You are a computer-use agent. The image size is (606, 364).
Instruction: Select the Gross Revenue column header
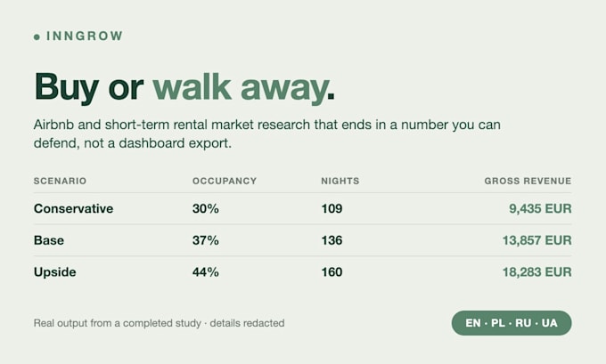point(528,181)
